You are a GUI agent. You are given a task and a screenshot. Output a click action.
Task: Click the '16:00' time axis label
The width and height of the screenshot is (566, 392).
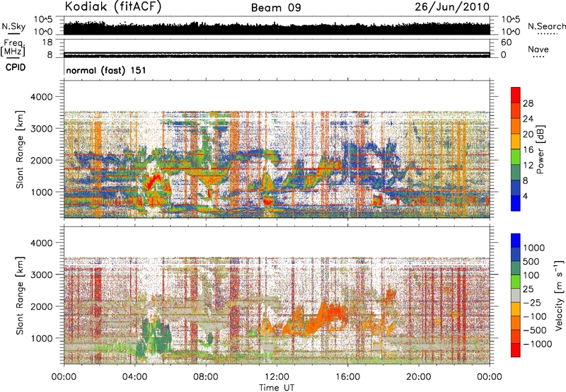pos(347,377)
